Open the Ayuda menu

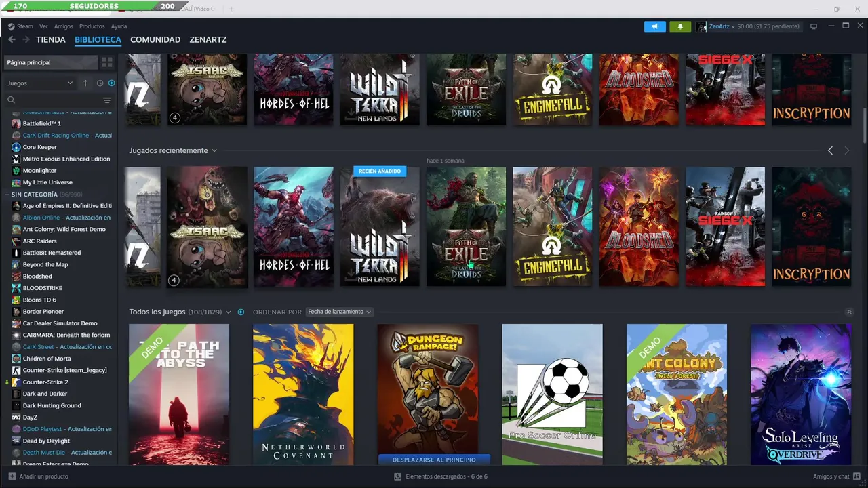click(119, 26)
